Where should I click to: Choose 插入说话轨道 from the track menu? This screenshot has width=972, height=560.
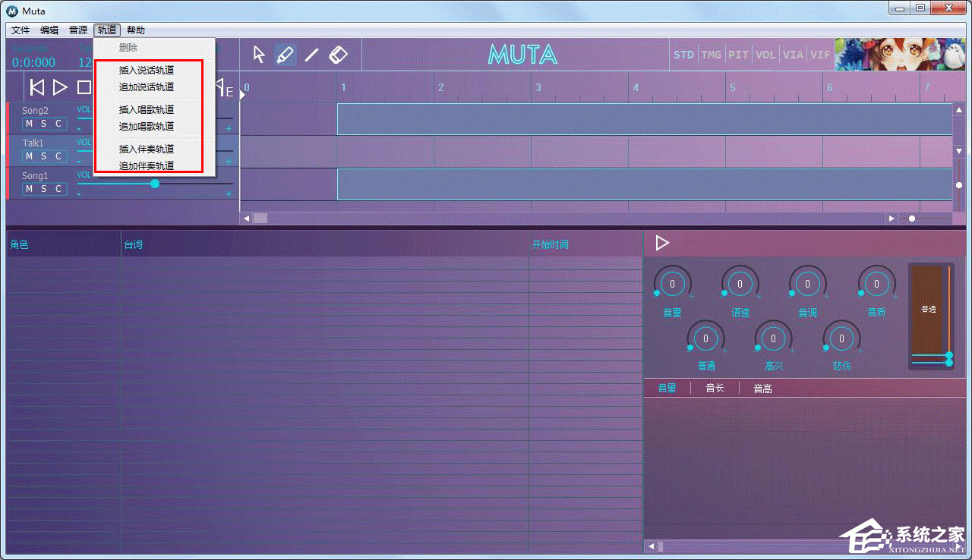[x=147, y=71]
